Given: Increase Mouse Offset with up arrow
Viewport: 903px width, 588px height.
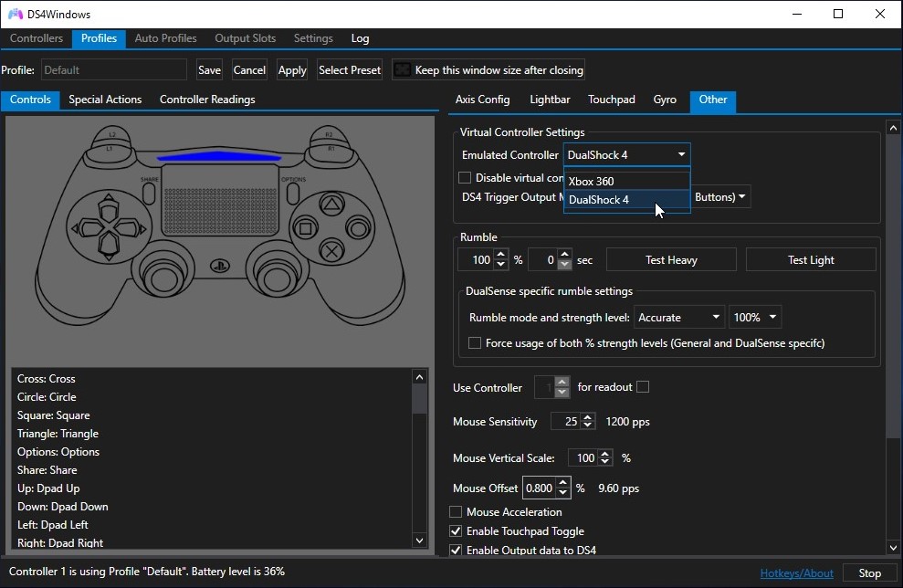Looking at the screenshot, I should pos(563,483).
